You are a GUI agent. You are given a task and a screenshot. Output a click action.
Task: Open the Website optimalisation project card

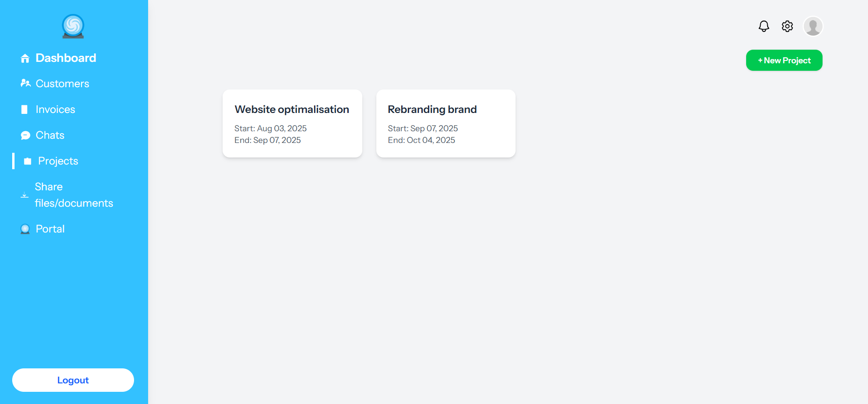(292, 123)
